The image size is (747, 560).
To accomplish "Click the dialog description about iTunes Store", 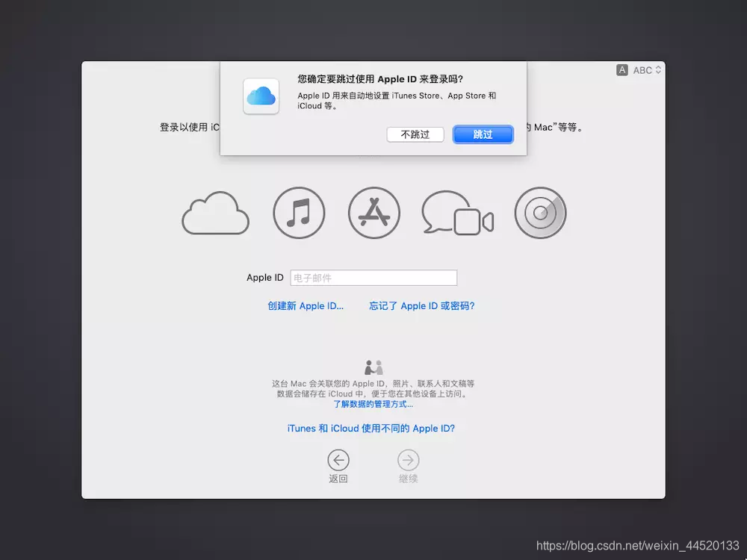I will (x=397, y=101).
